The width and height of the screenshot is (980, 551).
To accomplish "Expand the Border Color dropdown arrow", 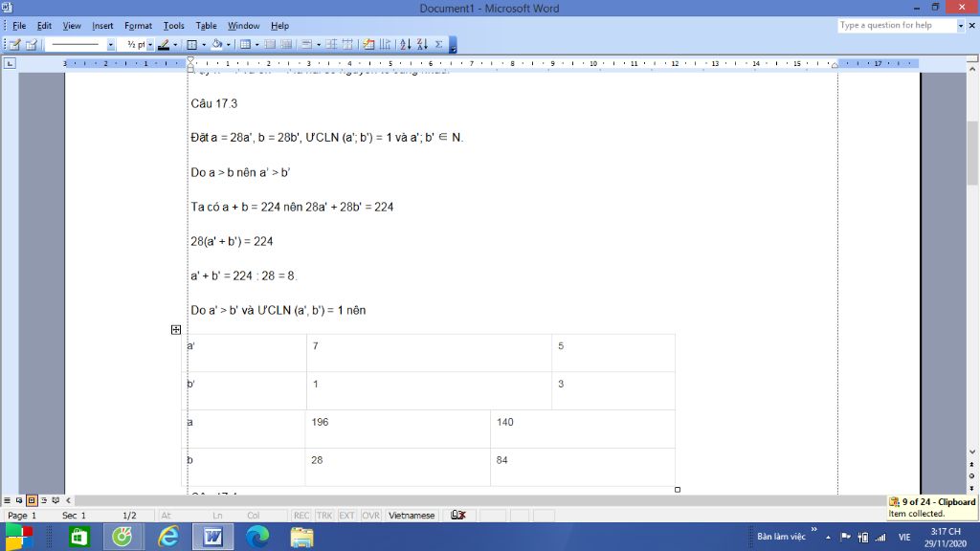I will (175, 44).
